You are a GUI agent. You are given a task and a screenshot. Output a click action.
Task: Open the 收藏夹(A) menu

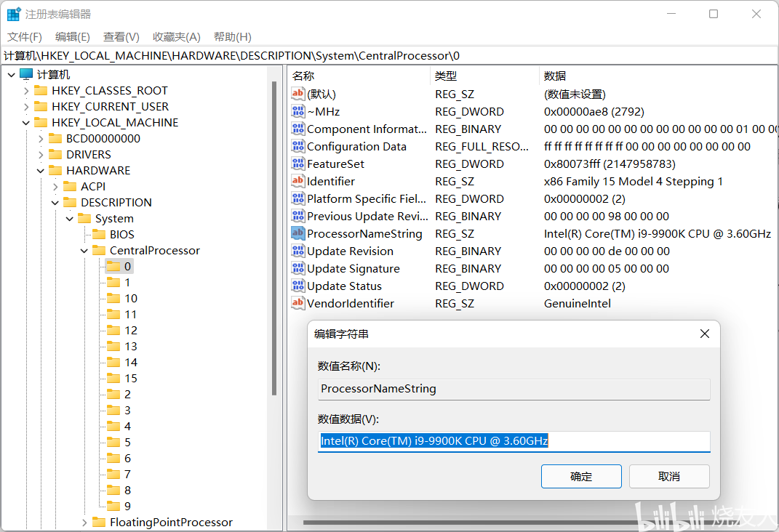pos(176,37)
